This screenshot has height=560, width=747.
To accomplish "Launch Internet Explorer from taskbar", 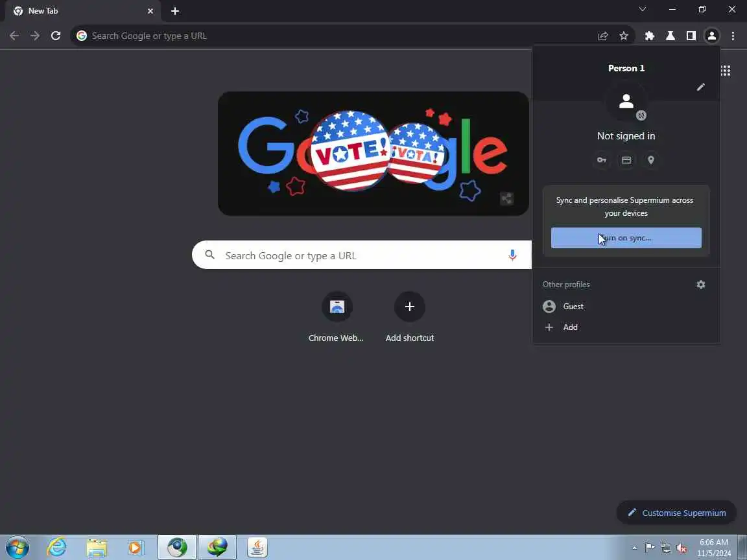I will coord(56,548).
